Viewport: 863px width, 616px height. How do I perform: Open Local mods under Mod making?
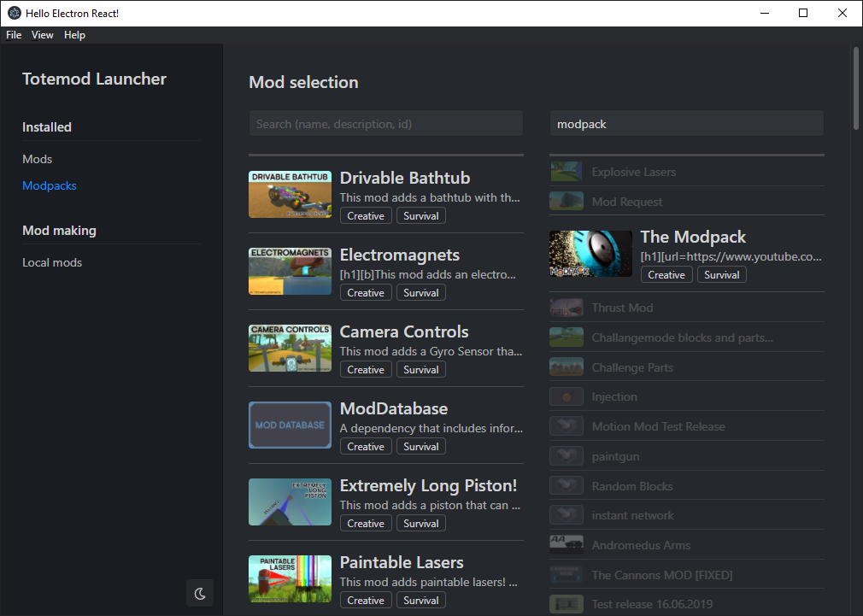52,262
